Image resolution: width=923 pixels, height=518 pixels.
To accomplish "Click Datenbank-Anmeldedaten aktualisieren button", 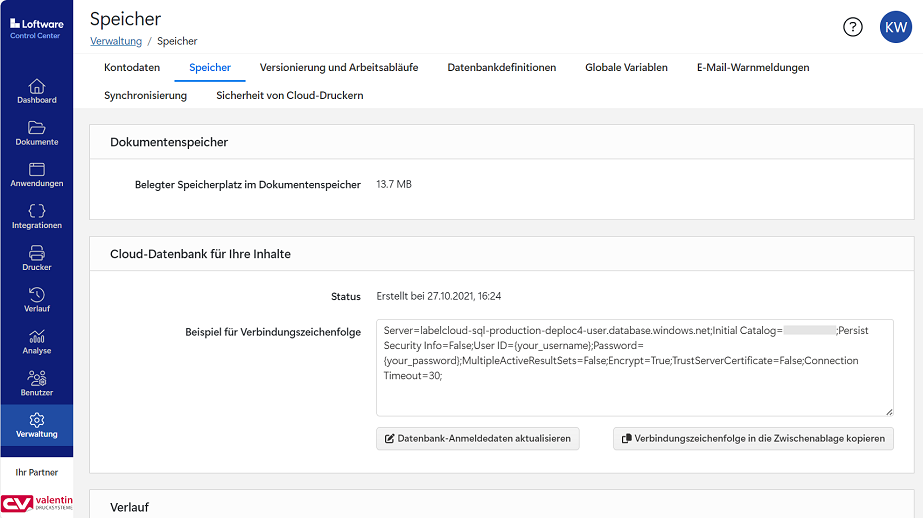I will [x=478, y=439].
